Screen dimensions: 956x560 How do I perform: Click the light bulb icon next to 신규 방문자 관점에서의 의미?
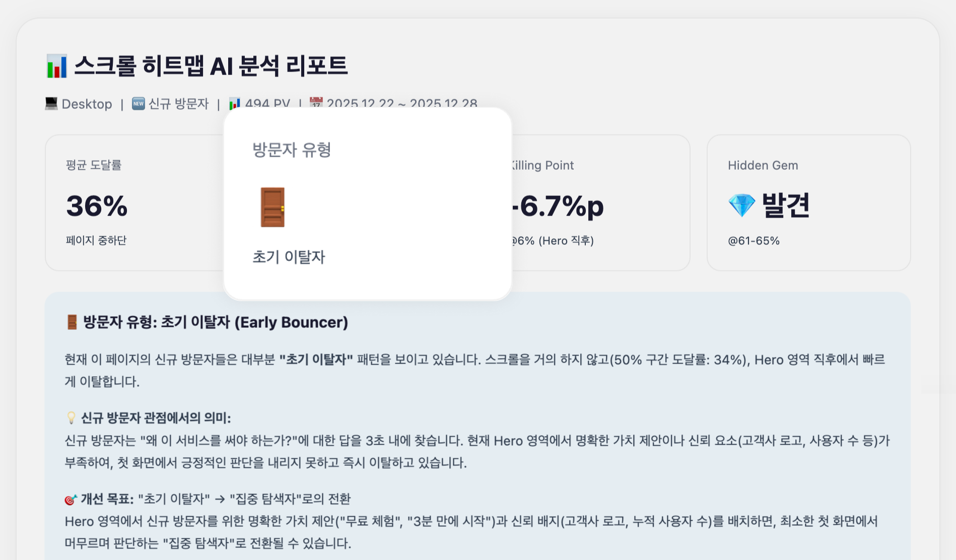(x=71, y=417)
